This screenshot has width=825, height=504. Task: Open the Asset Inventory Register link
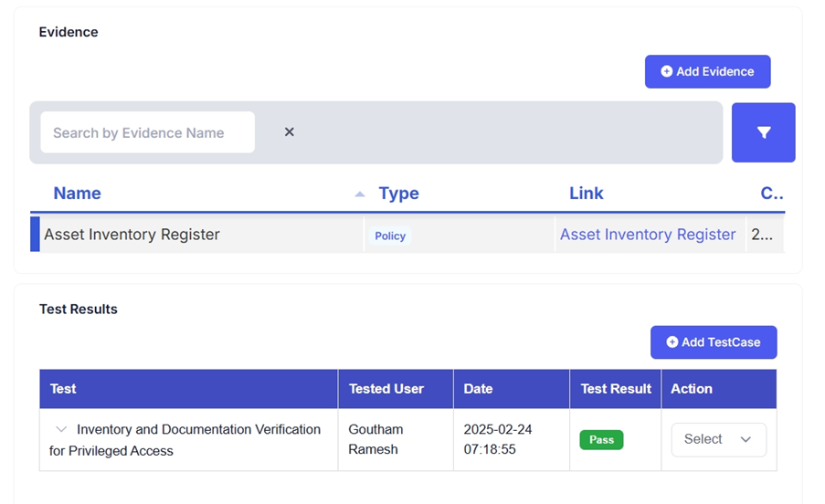647,235
